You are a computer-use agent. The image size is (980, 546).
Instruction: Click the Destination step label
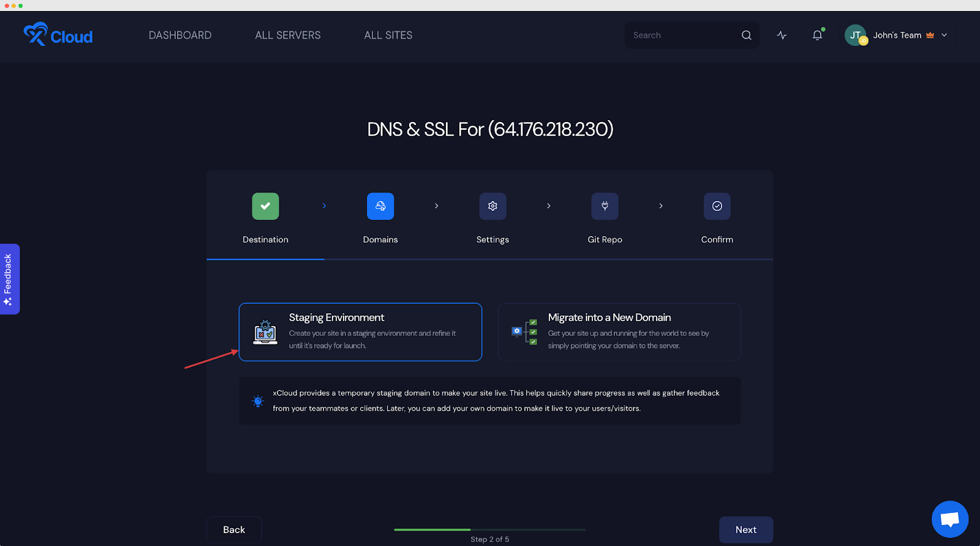(265, 240)
